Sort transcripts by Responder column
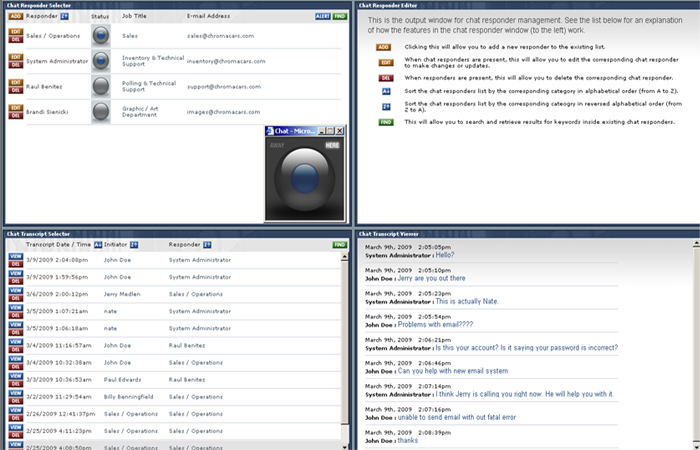 coord(207,245)
